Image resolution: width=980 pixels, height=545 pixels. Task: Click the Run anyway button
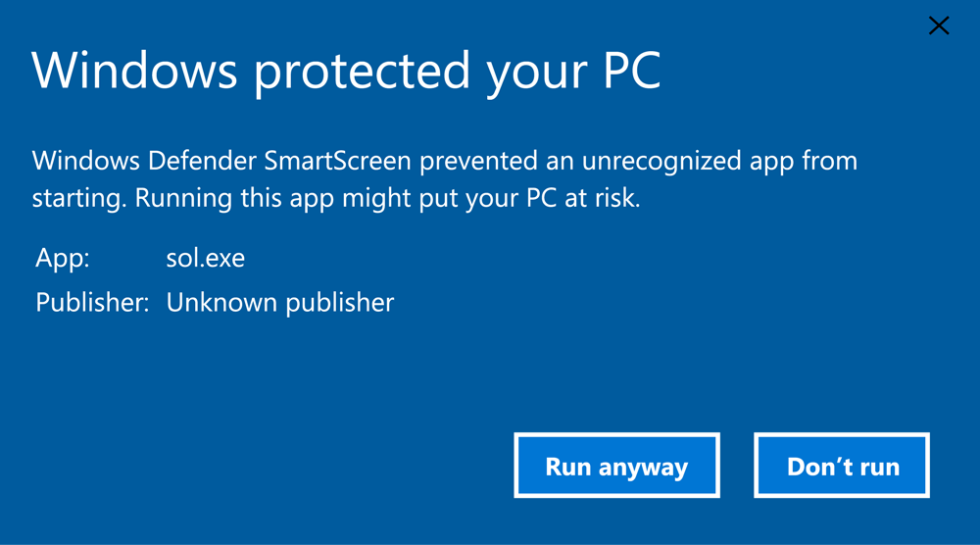point(616,466)
